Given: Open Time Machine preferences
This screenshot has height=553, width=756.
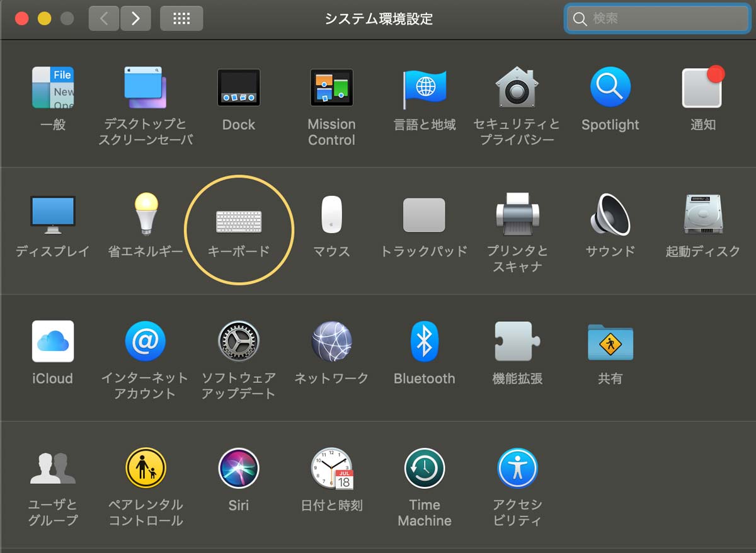Looking at the screenshot, I should 424,469.
